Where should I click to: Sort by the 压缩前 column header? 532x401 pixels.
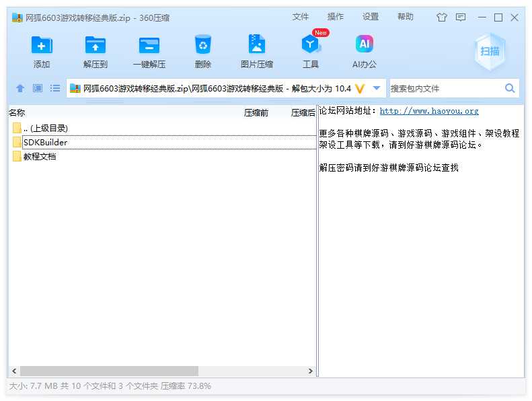(256, 113)
